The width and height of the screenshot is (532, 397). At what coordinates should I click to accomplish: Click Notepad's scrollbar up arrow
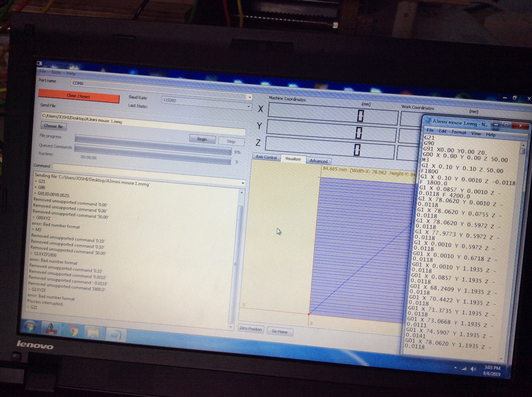pyautogui.click(x=523, y=145)
